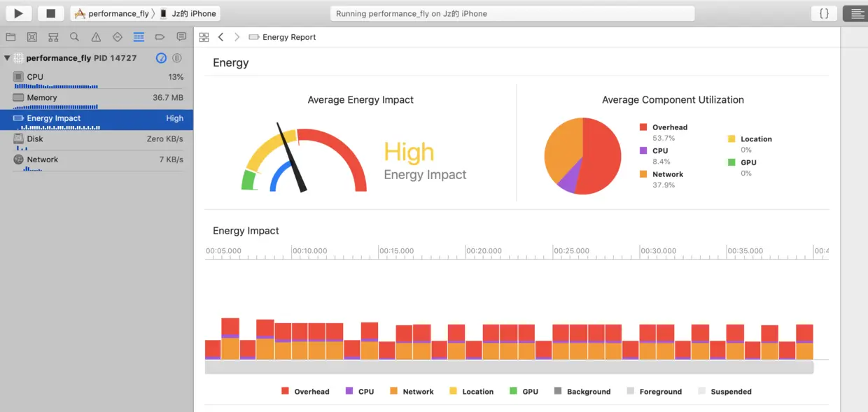Click the 53.7% Overhead value
Image resolution: width=868 pixels, height=412 pixels.
point(663,138)
